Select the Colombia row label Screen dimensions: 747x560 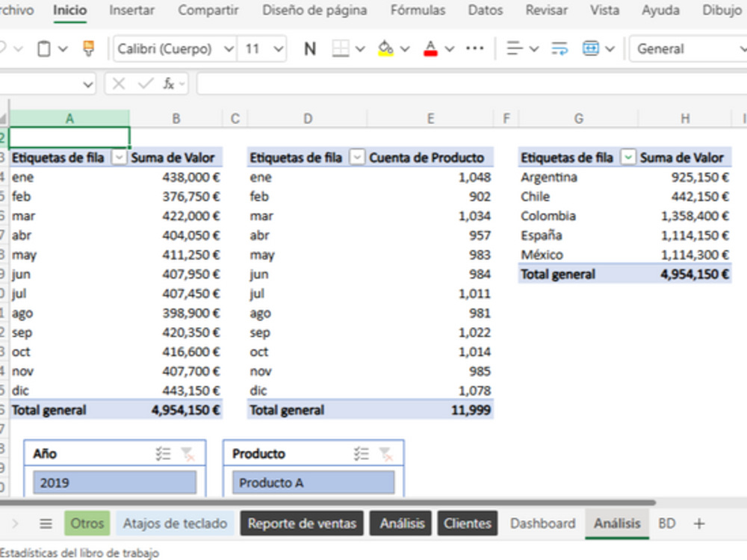548,216
